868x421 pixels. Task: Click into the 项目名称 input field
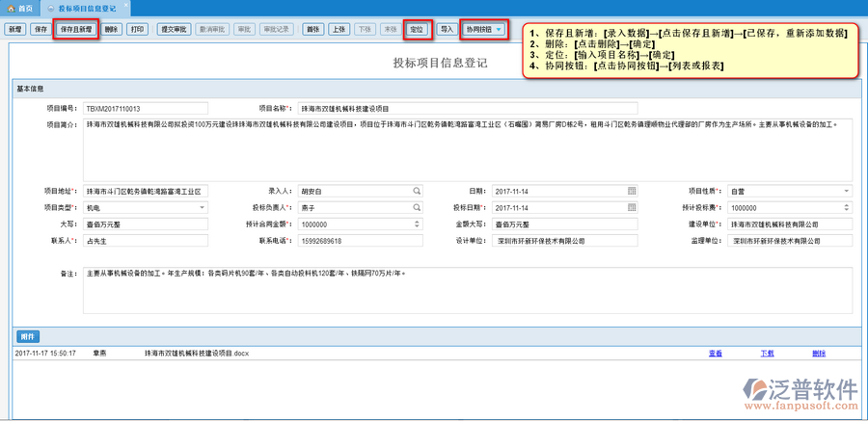point(467,109)
